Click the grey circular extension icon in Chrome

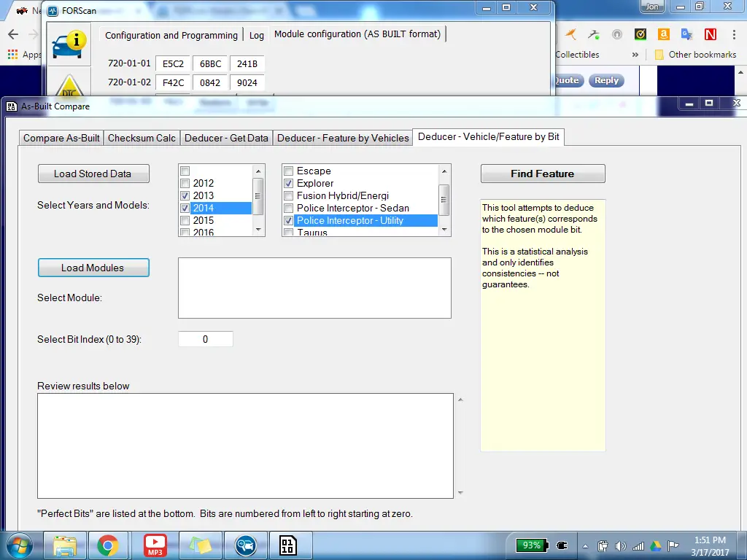617,34
